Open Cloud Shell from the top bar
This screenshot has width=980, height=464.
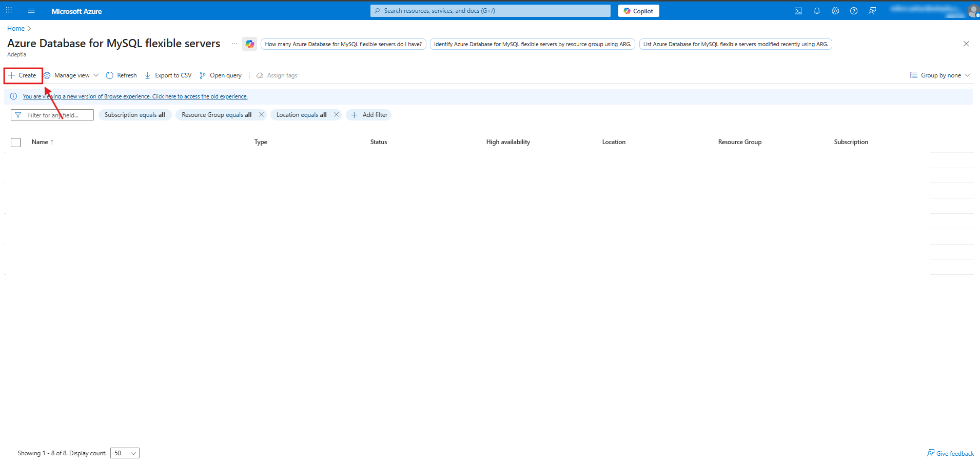798,11
